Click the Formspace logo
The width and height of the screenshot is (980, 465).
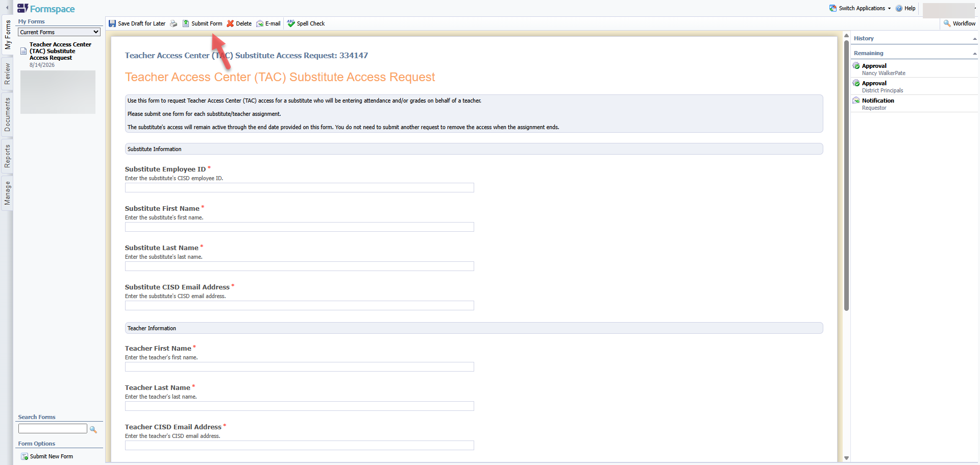[x=46, y=9]
